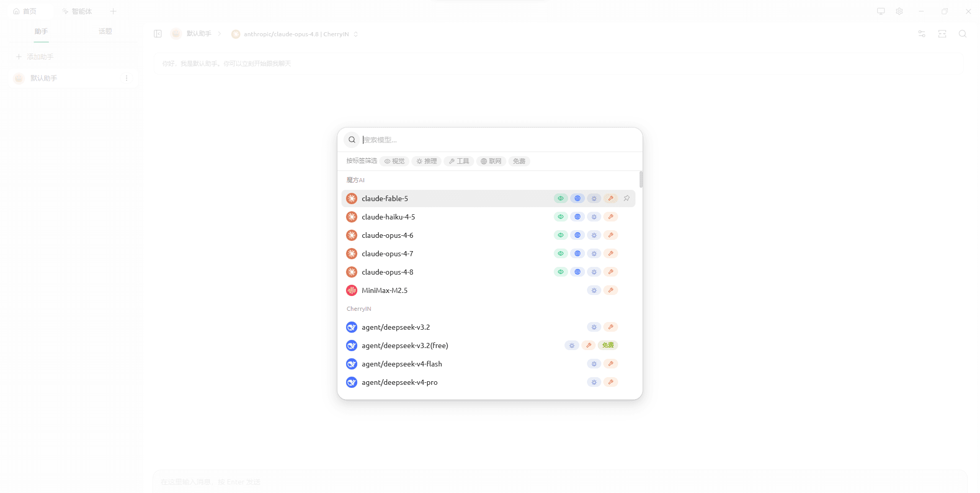Pin the claude-fable-5 model

(x=627, y=199)
